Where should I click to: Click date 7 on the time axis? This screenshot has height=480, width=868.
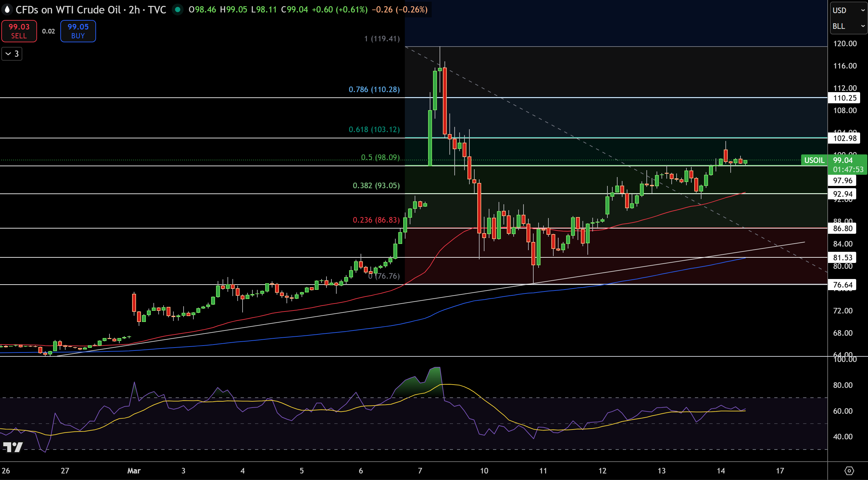420,470
